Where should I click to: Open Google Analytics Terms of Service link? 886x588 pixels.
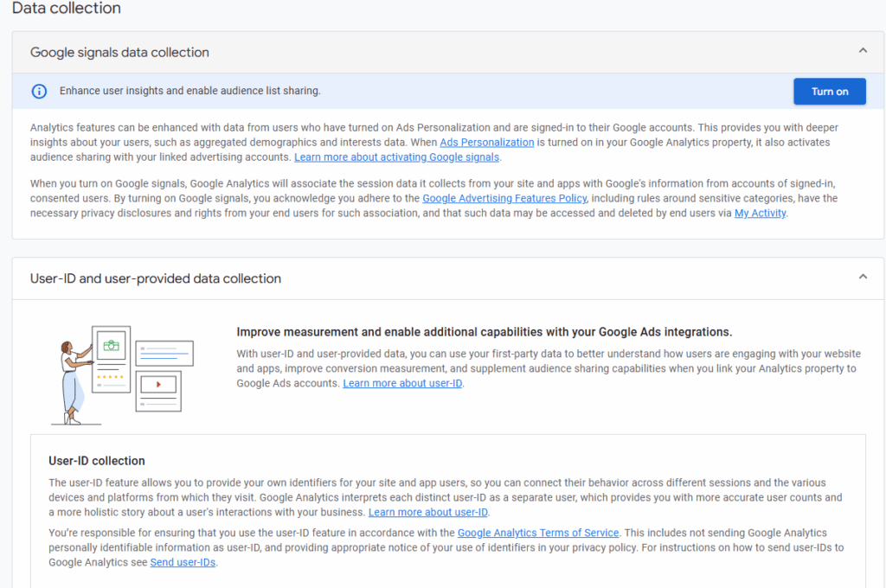538,533
